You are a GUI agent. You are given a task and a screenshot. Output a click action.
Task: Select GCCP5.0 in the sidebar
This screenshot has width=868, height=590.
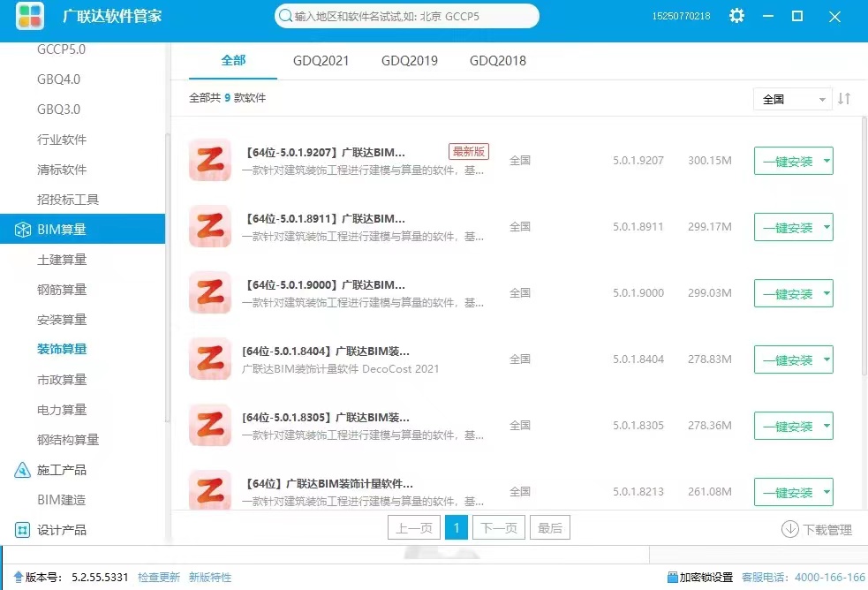click(x=62, y=49)
